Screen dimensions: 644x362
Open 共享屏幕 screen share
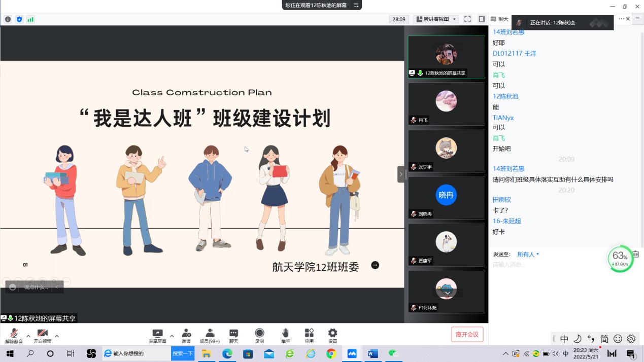(157, 335)
